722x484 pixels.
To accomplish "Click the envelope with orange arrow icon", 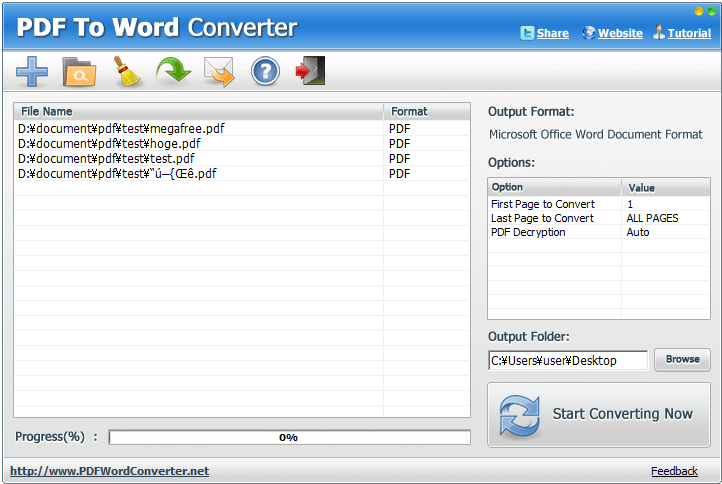I will (219, 72).
